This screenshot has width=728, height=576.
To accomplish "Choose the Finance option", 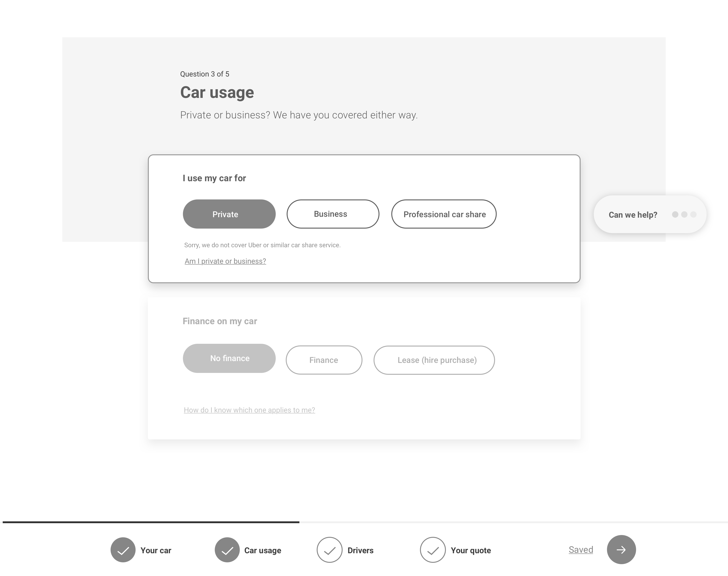I will [324, 360].
